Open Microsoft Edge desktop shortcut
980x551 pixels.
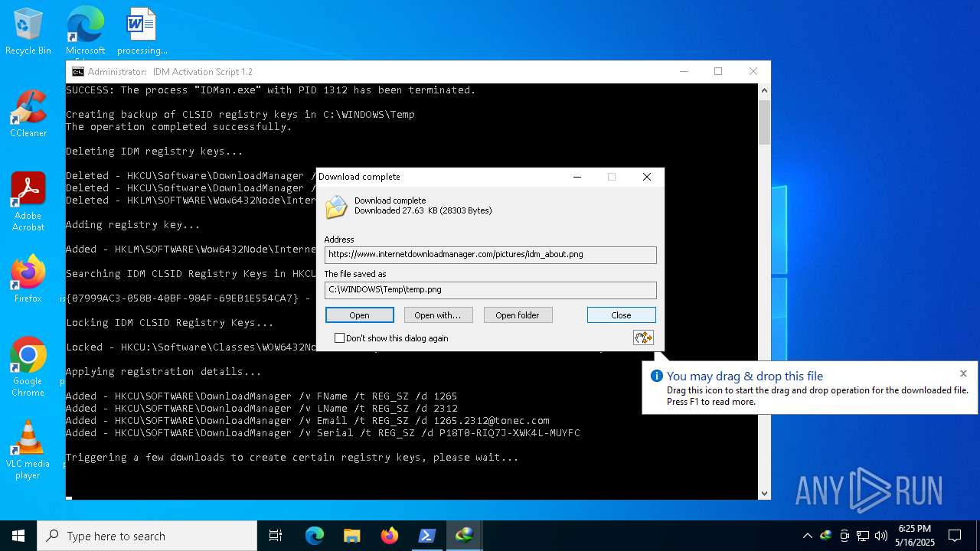[x=85, y=32]
